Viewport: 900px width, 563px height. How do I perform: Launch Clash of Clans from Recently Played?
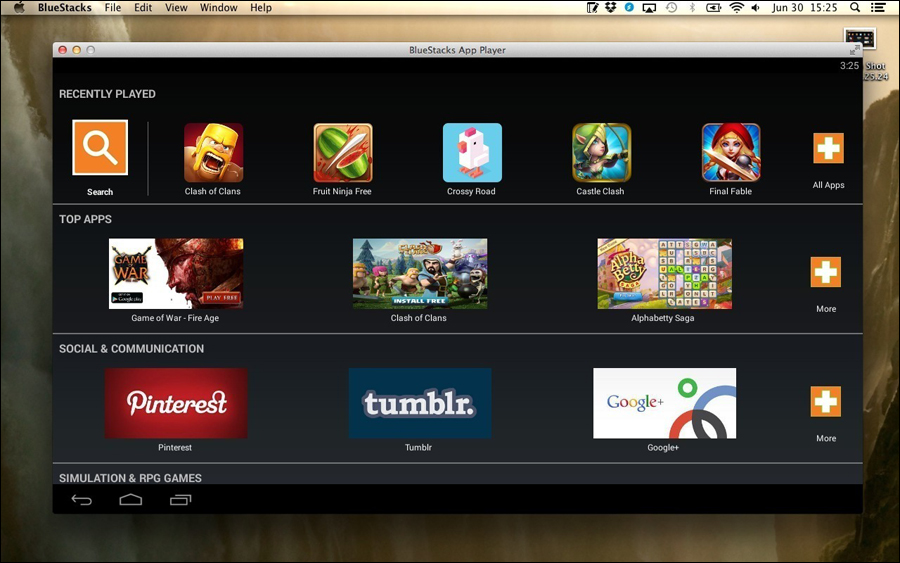point(213,153)
